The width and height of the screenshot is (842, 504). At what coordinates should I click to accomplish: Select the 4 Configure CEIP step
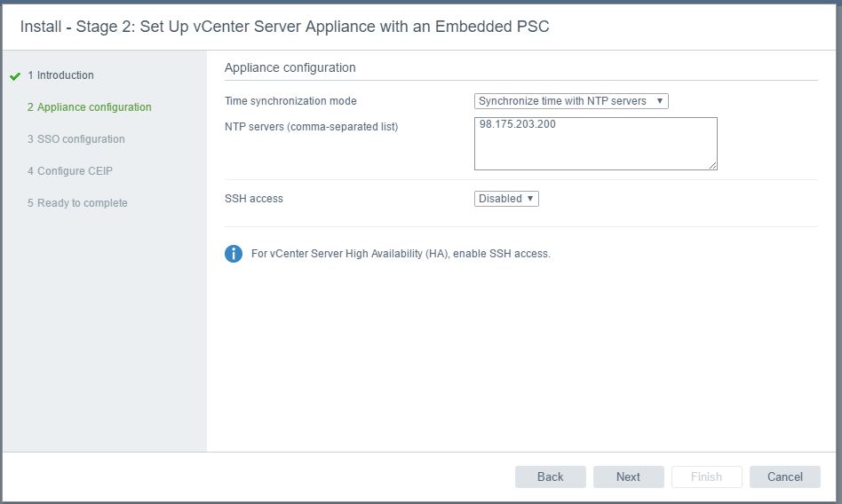70,170
